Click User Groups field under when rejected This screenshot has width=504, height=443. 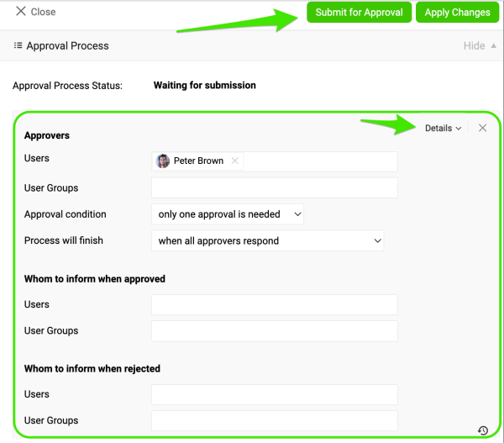tap(275, 420)
